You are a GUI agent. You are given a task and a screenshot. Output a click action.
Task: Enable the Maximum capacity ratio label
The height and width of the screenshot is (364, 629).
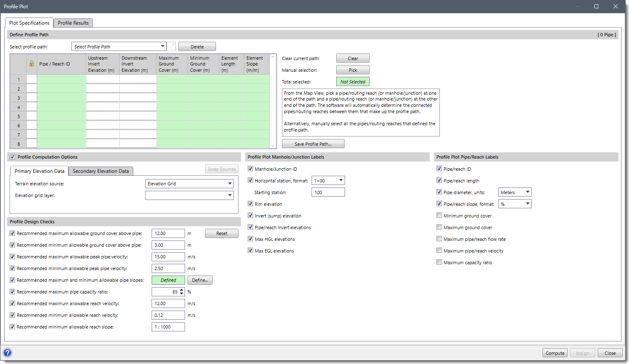439,262
